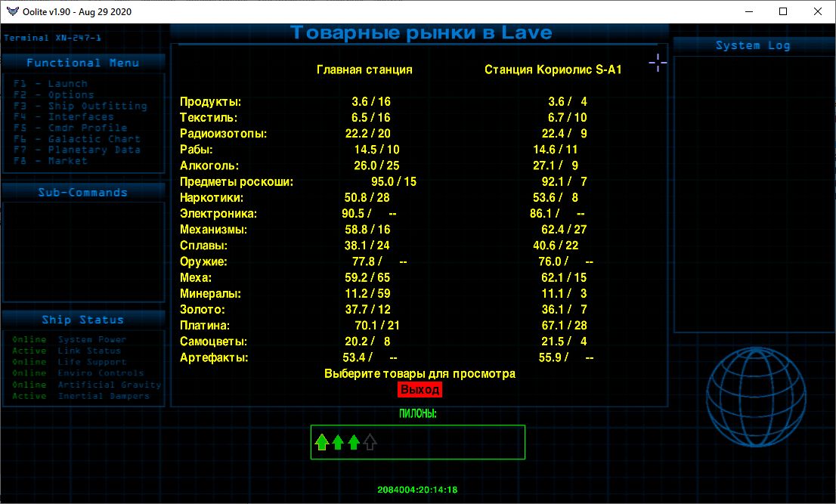The height and width of the screenshot is (504, 836).
Task: Open F2 - Options menu entry
Action: pyautogui.click(x=53, y=95)
